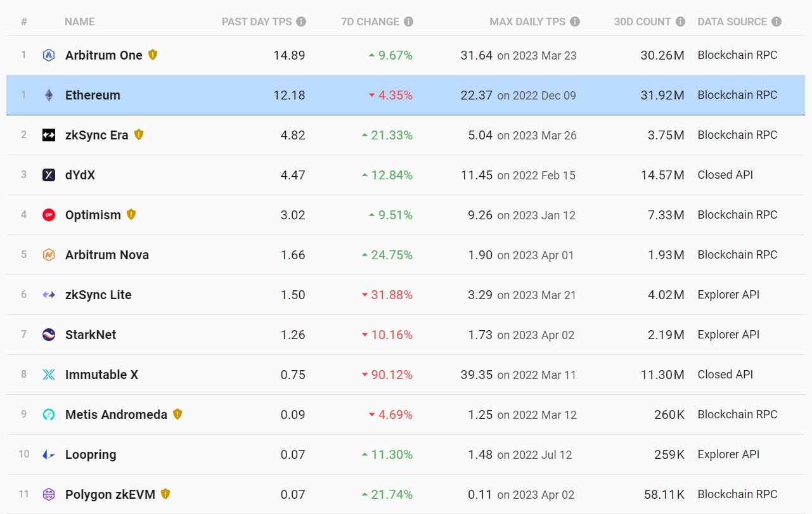Click the Ethereum diamond logo
The image size is (812, 514).
[49, 95]
